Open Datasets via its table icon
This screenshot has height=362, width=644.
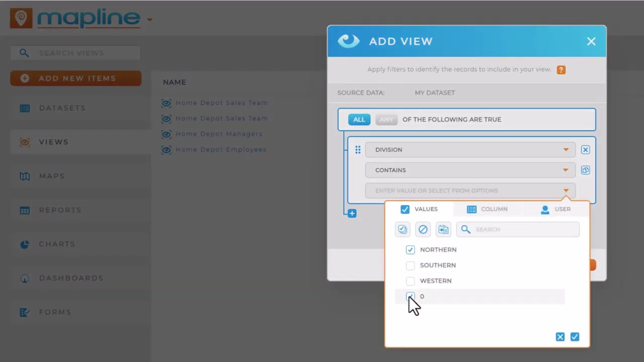25,108
